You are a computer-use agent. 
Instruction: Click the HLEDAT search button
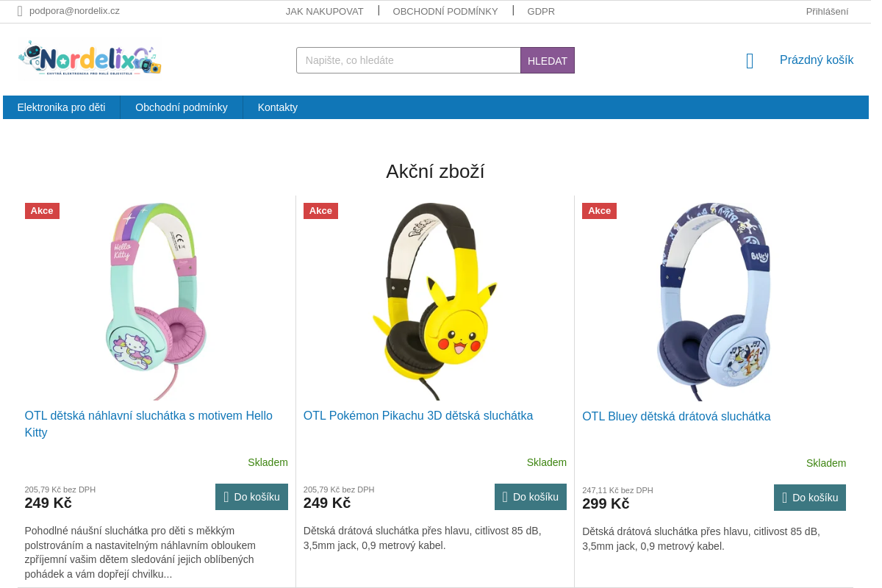click(x=548, y=60)
